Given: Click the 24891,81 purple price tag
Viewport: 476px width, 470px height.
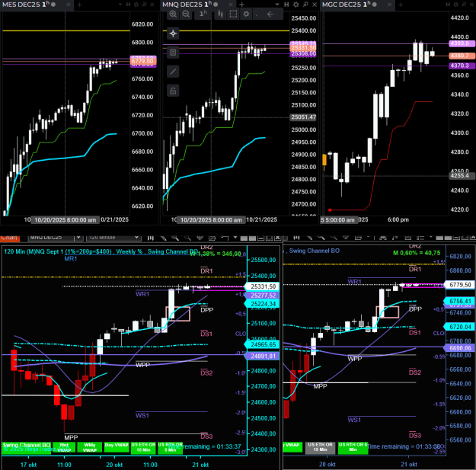Looking at the screenshot, I should pos(263,356).
